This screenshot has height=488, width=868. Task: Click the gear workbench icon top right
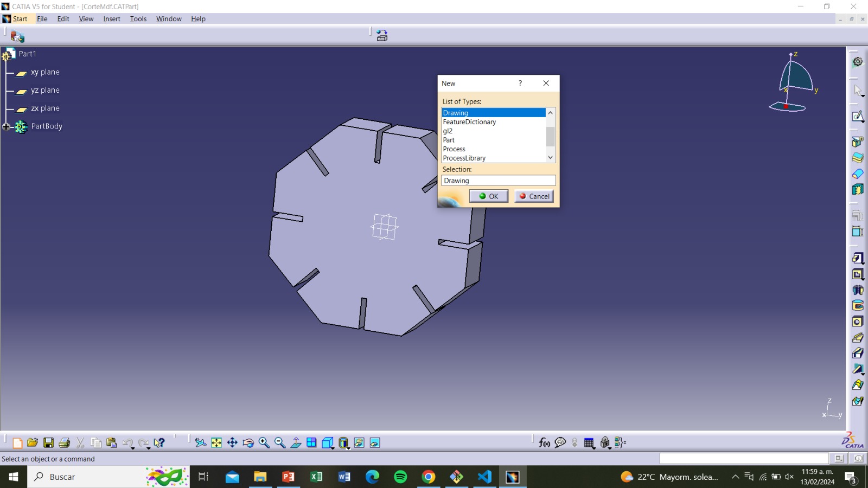858,62
